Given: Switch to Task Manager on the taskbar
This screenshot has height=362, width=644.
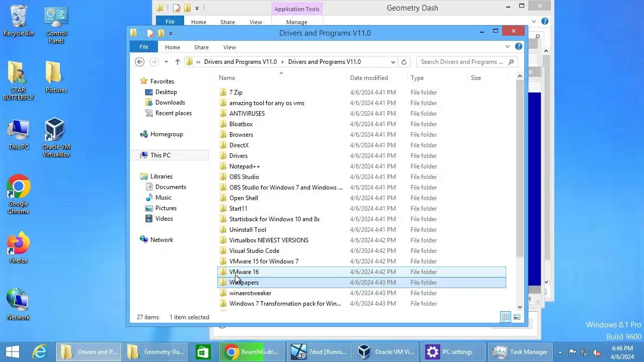Looking at the screenshot, I should coord(521,352).
